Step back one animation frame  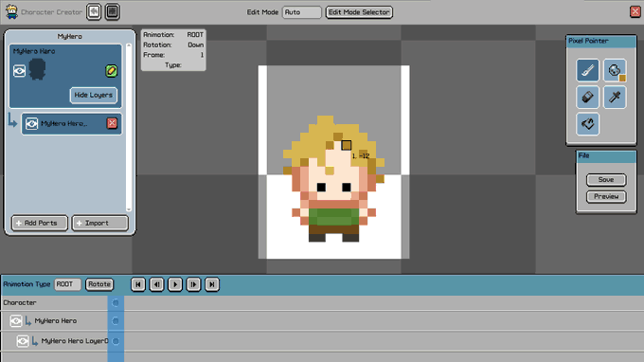coord(156,284)
